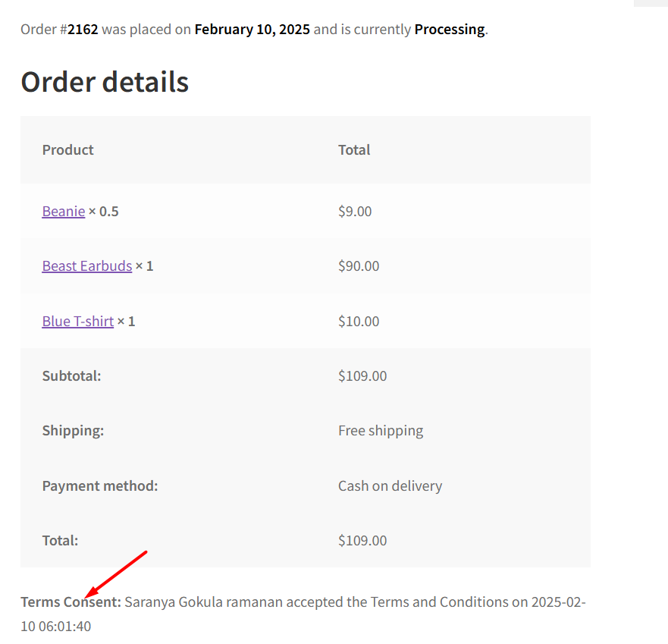Click the Free shipping value

coord(381,431)
